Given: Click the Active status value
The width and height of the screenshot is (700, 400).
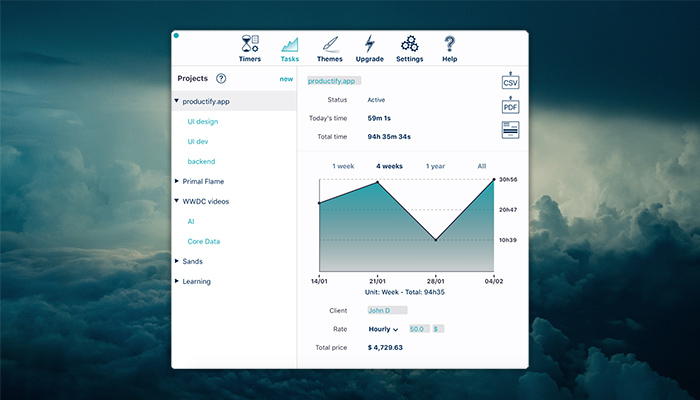Looking at the screenshot, I should 376,100.
